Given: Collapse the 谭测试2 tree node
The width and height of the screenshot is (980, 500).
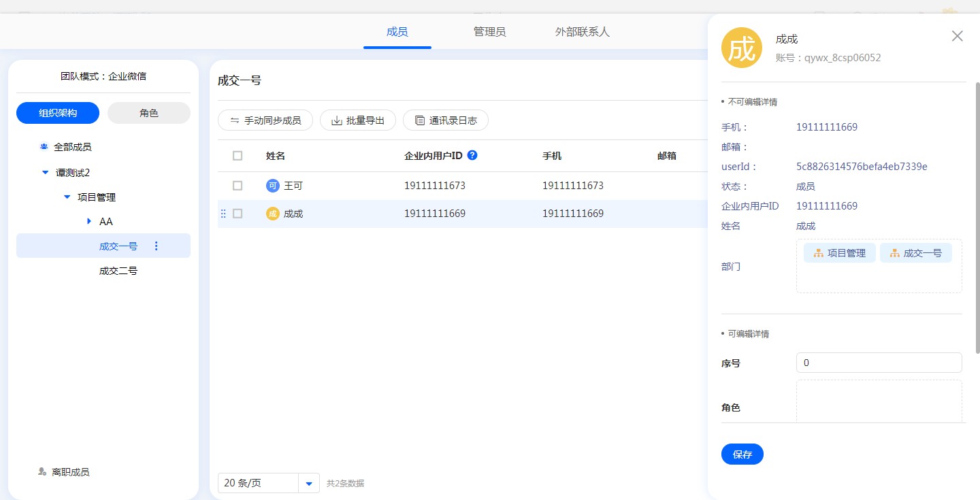Looking at the screenshot, I should click(x=45, y=173).
